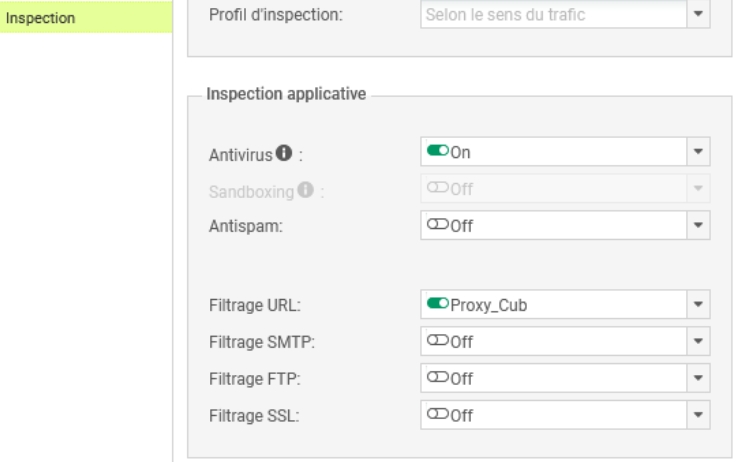Open the Filtrage FTP dropdown arrow
Screen dimensions: 739x462
click(699, 378)
